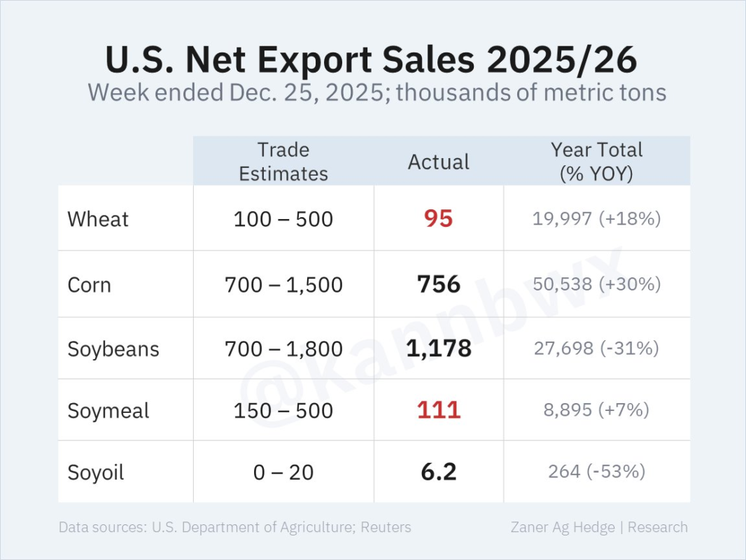This screenshot has height=560, width=746.
Task: Click the Wheat trade estimate 100 – 500
Action: (x=283, y=219)
